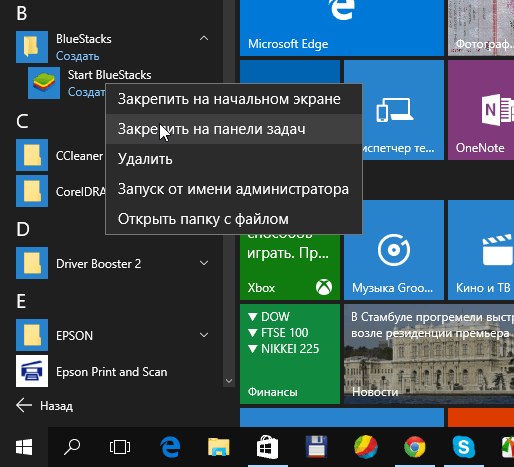Open the Фотографии photos tile
Image resolution: width=514 pixels, height=467 pixels.
[481, 28]
